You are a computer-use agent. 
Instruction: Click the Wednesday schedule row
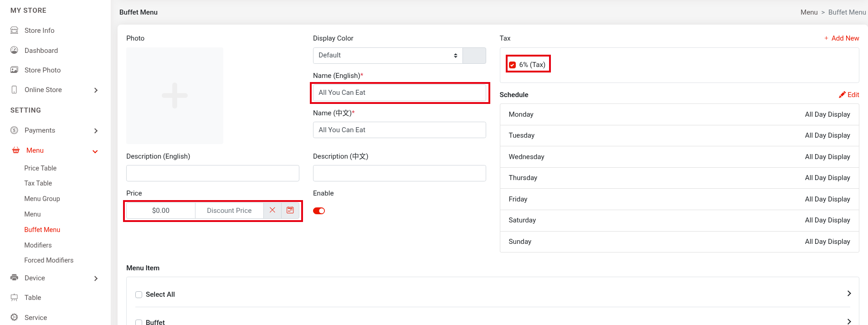pyautogui.click(x=679, y=157)
